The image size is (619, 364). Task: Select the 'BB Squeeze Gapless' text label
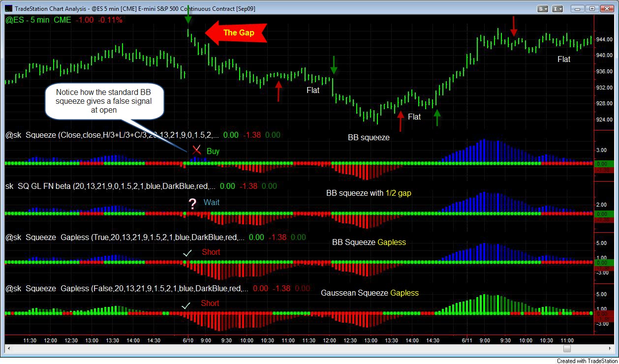coord(369,243)
